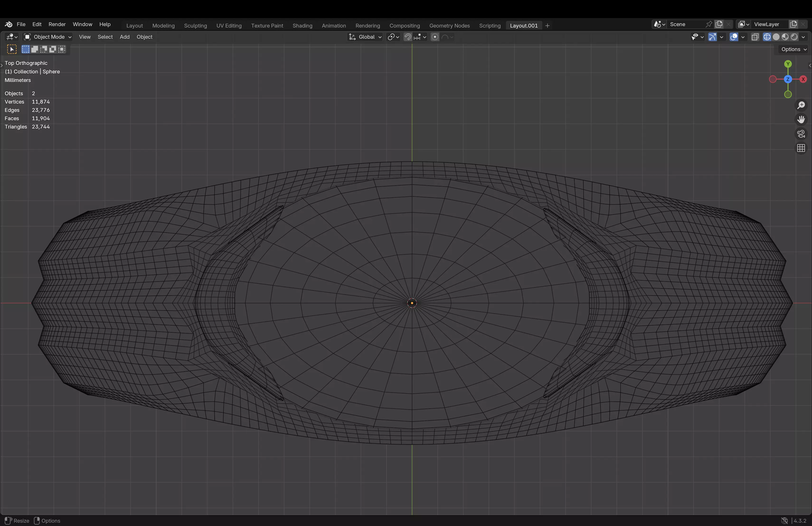The image size is (812, 526).
Task: Click the object origin point at center
Action: pos(412,303)
